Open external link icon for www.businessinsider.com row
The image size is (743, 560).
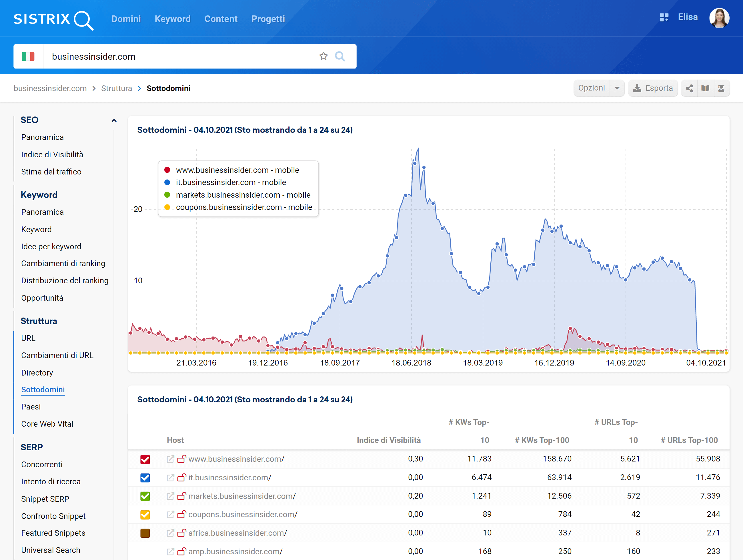click(x=170, y=459)
